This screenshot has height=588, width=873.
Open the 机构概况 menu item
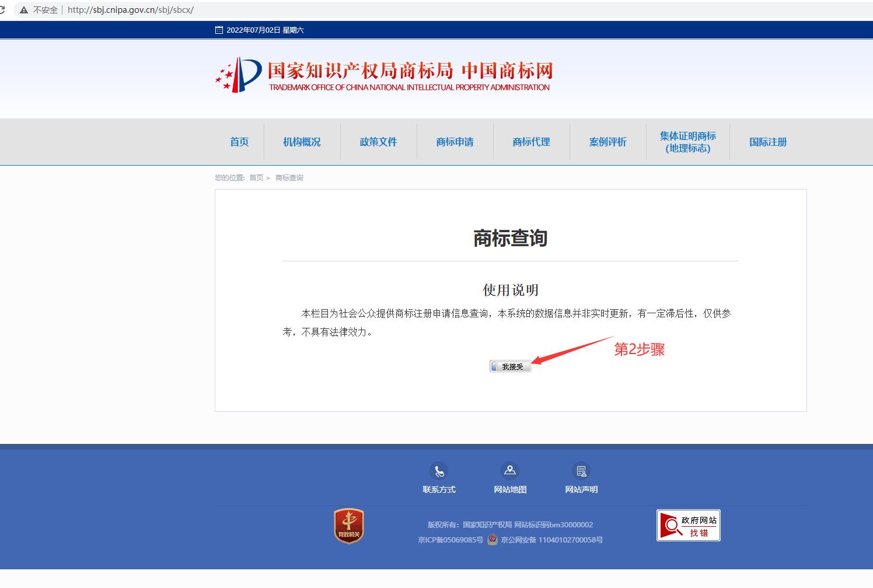coord(302,142)
